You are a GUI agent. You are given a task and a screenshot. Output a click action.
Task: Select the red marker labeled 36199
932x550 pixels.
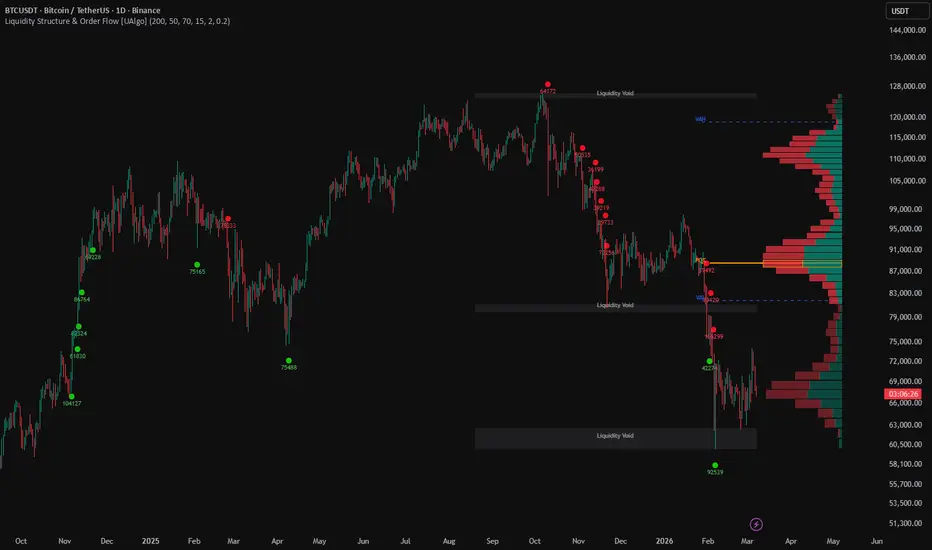pos(595,163)
